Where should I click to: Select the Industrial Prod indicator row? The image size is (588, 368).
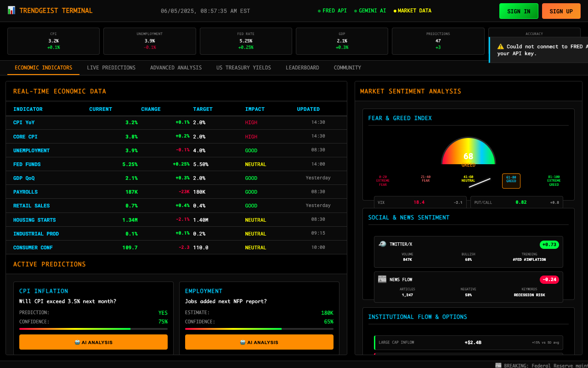pyautogui.click(x=176, y=234)
